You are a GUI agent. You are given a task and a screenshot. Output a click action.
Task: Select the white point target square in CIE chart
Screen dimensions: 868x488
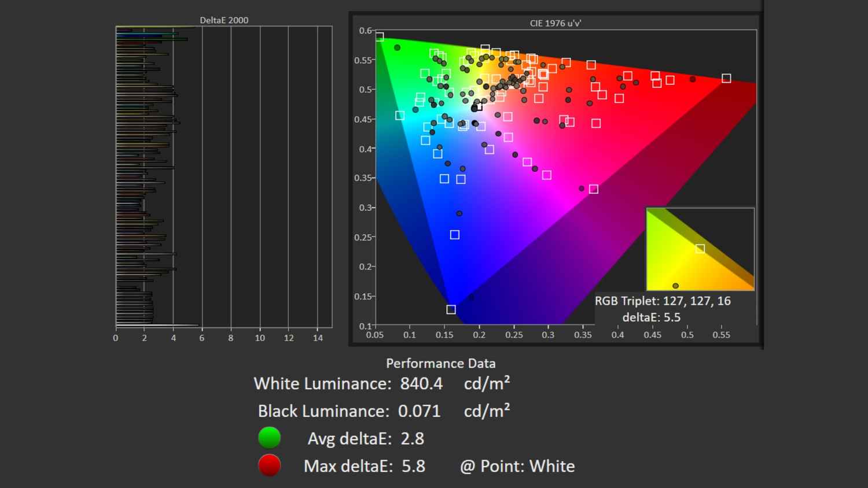click(478, 106)
